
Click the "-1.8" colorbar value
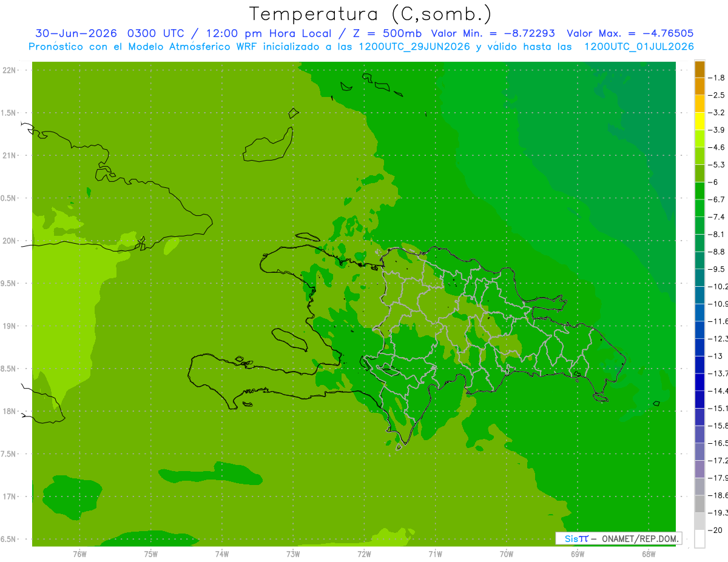(716, 78)
